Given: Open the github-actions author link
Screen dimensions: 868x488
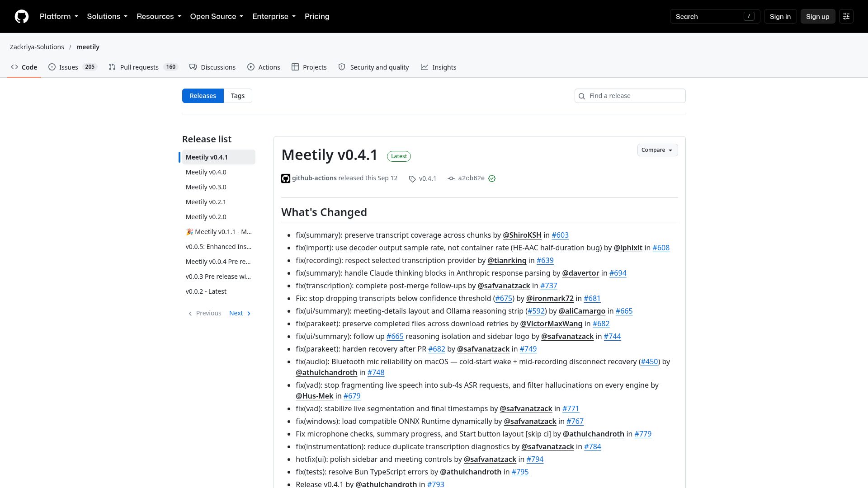Looking at the screenshot, I should tap(314, 178).
